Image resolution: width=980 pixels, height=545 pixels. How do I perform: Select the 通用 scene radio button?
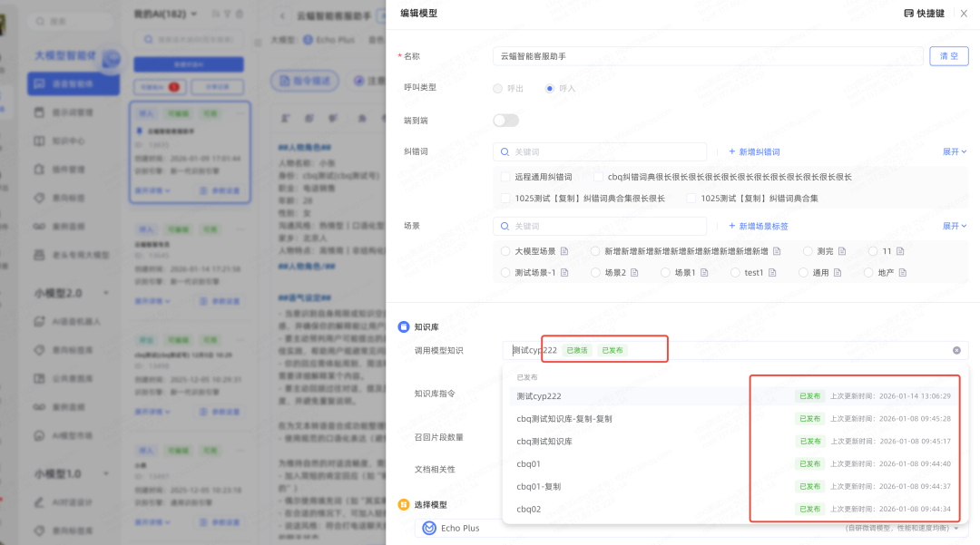[x=804, y=272]
